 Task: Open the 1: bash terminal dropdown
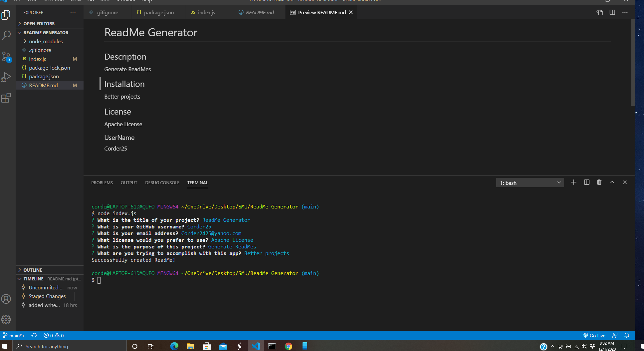point(530,182)
